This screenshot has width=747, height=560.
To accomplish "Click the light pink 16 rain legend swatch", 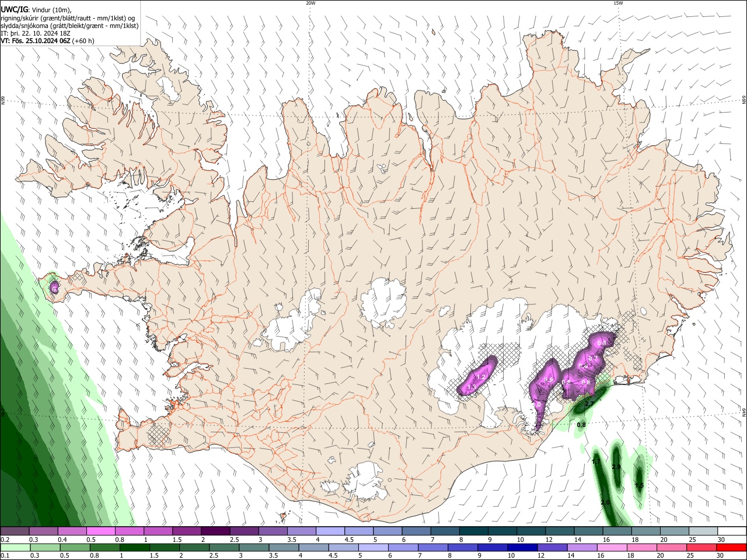I will point(612,548).
